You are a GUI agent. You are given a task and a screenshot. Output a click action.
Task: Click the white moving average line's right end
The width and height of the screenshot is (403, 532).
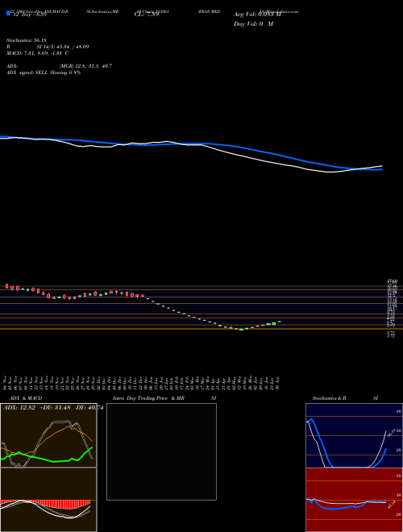[381, 166]
